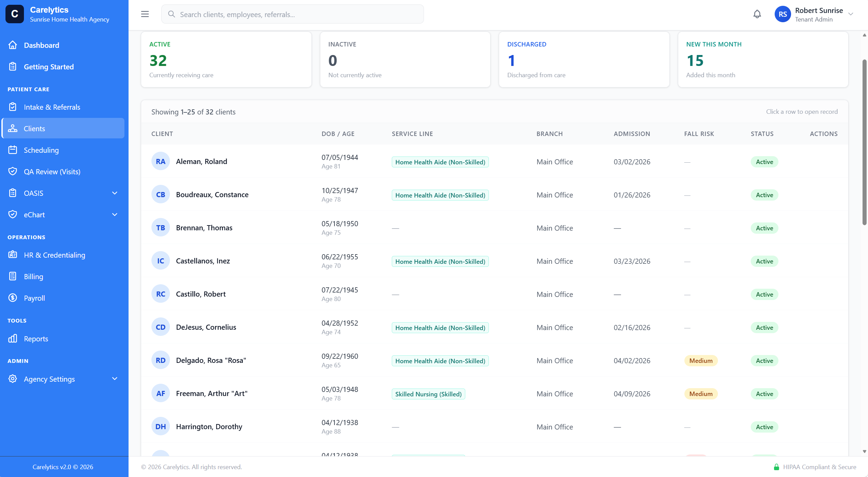Click the RS user avatar
The image size is (868, 477).
(783, 14)
